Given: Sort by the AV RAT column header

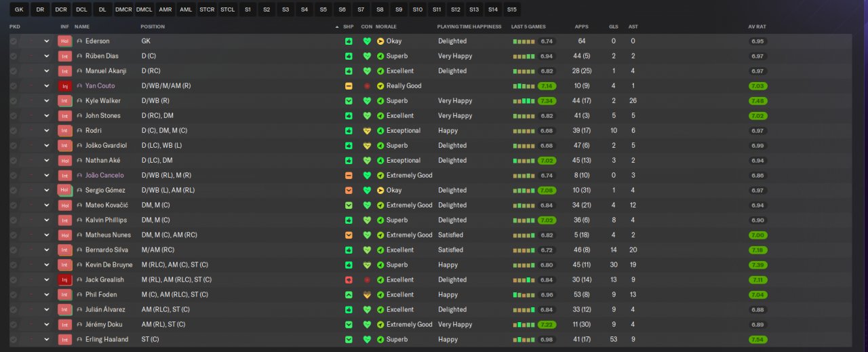Looking at the screenshot, I should pyautogui.click(x=757, y=26).
